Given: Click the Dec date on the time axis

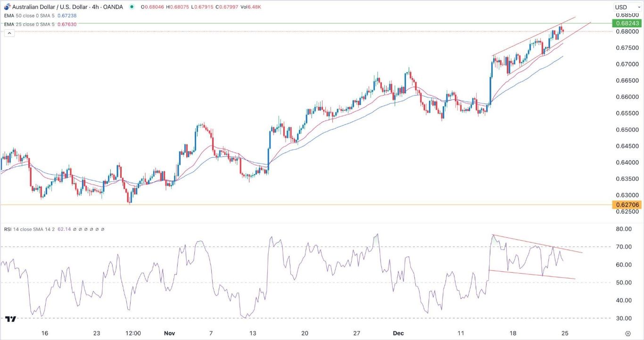Looking at the screenshot, I should (x=398, y=333).
